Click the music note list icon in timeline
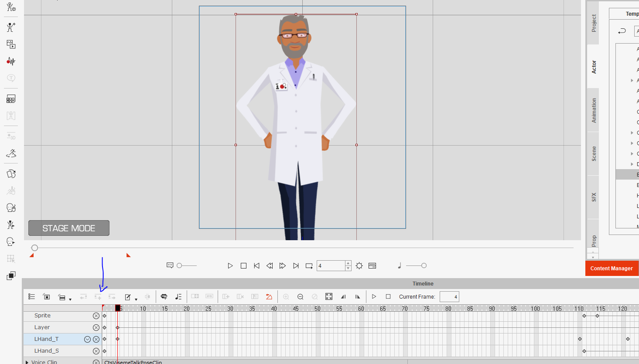The height and width of the screenshot is (364, 639). [178, 296]
